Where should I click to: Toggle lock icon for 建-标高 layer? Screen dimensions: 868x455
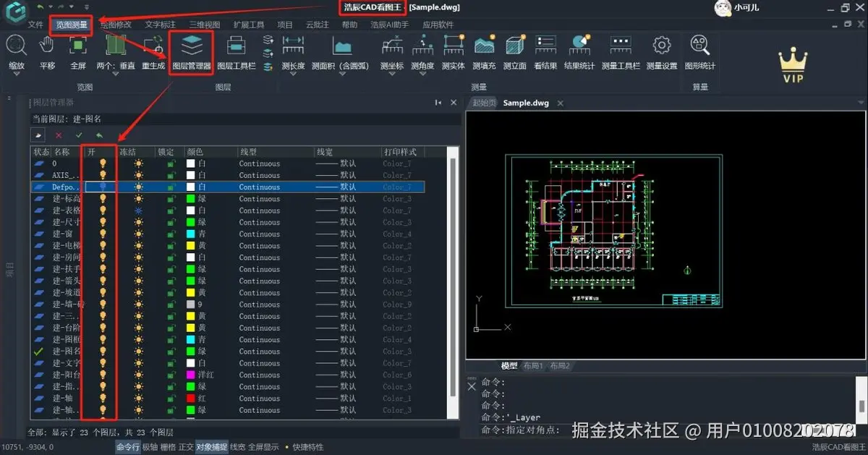click(171, 199)
